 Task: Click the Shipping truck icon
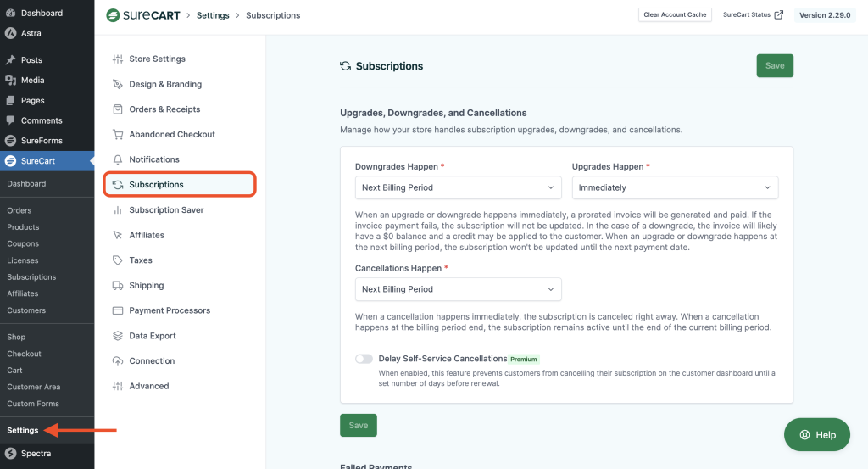pyautogui.click(x=118, y=286)
